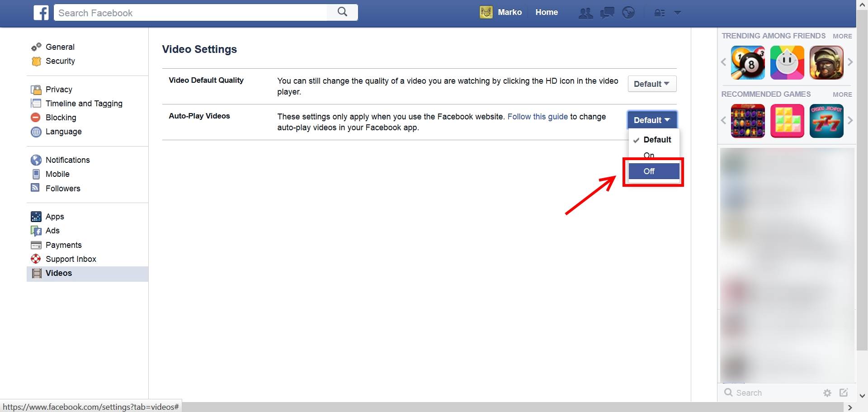Screen dimensions: 868x412
Task: Expand the account menu arrow
Action: pos(677,13)
